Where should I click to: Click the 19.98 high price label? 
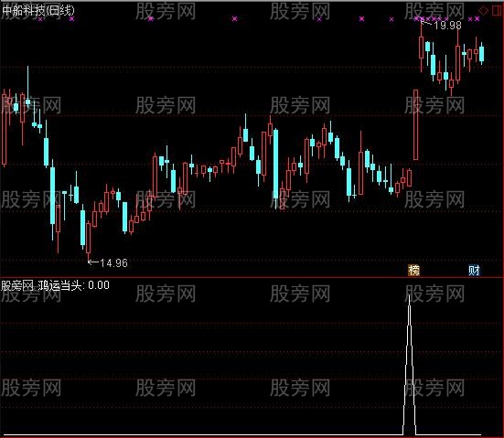[448, 26]
